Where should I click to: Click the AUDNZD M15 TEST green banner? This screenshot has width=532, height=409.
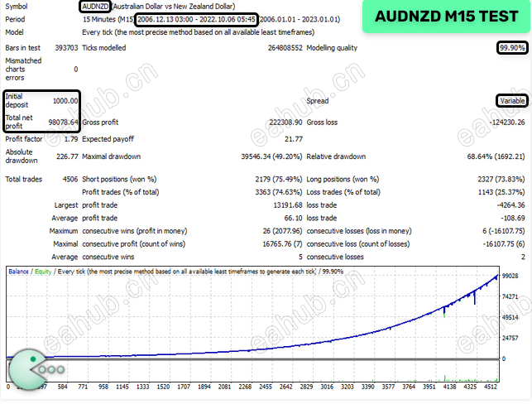pos(446,17)
